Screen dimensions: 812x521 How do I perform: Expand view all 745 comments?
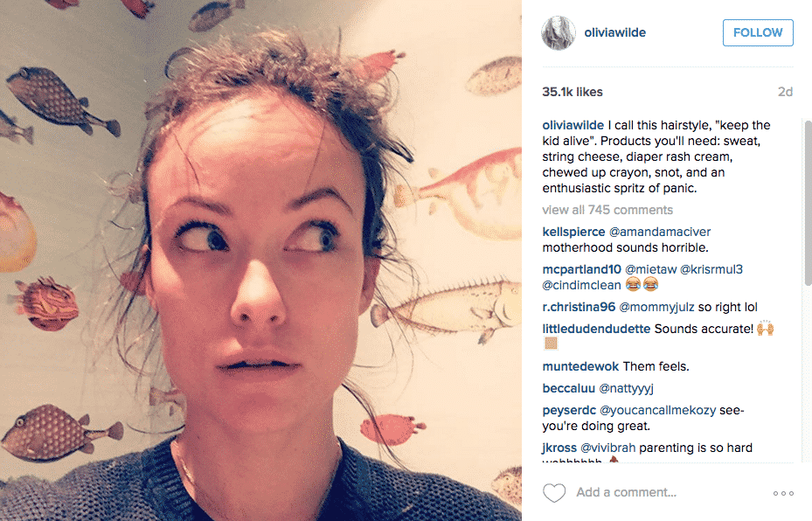(x=607, y=210)
